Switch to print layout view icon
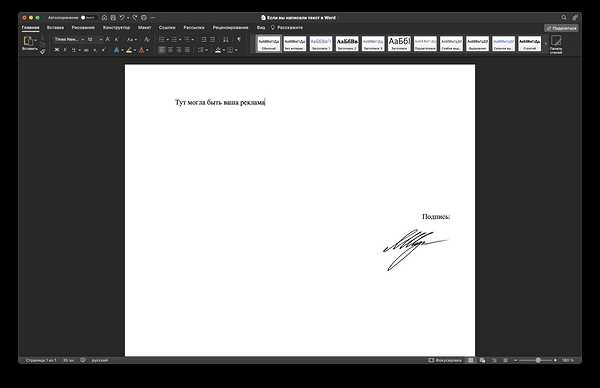This screenshot has width=600, height=388. [471, 360]
